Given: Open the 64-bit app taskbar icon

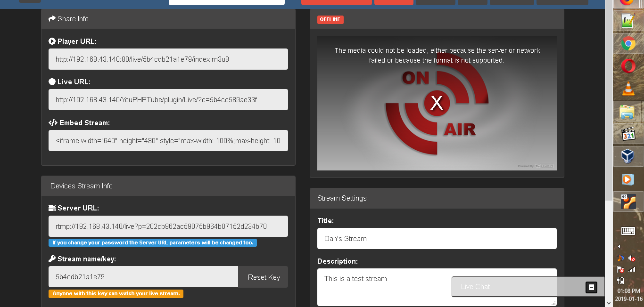Looking at the screenshot, I should pyautogui.click(x=628, y=202).
